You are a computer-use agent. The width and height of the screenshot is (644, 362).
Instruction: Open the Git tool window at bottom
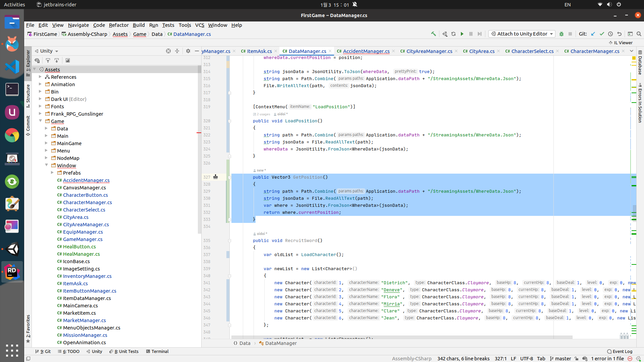click(43, 351)
